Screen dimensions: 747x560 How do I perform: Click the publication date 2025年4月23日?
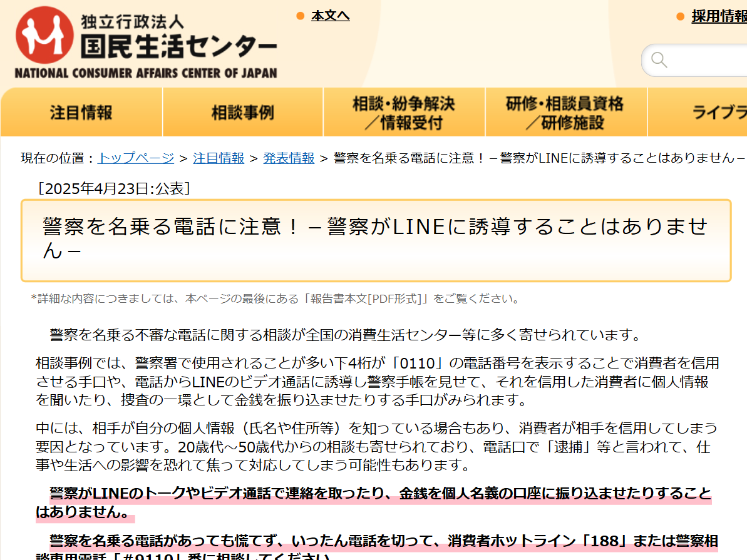coord(114,188)
